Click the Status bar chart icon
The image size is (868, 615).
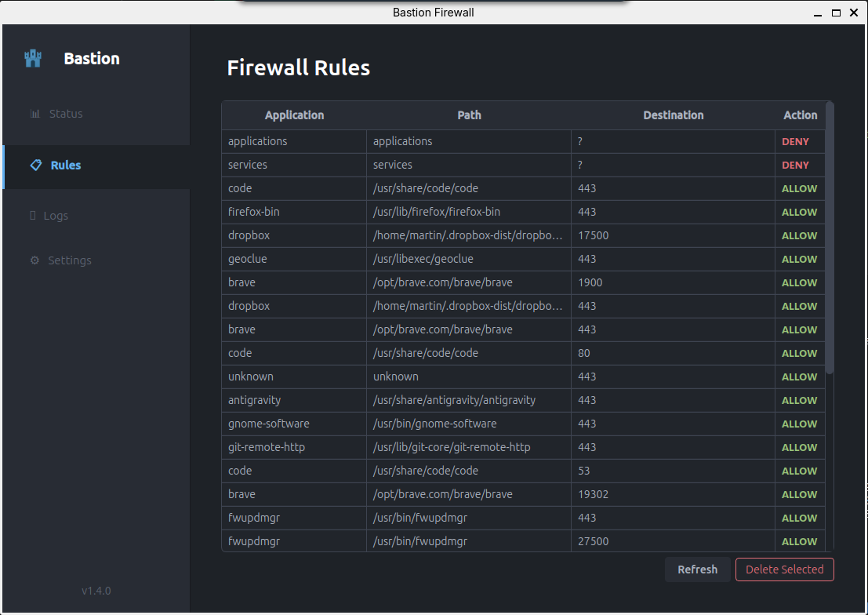click(x=35, y=114)
